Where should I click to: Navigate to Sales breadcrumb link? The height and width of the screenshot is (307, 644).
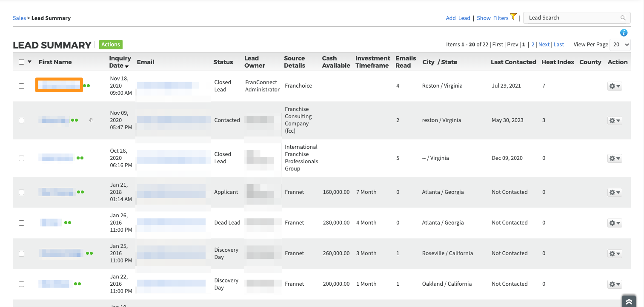coord(19,18)
